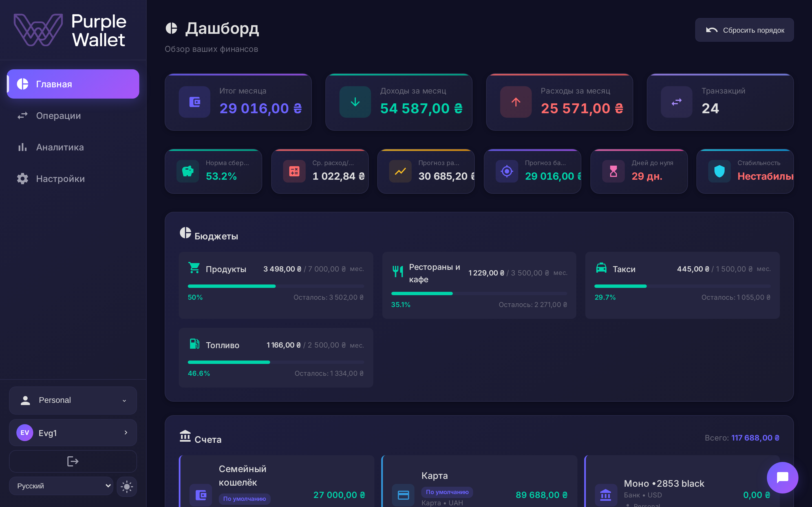
Task: Toggle the light/dark theme sun button
Action: (127, 486)
